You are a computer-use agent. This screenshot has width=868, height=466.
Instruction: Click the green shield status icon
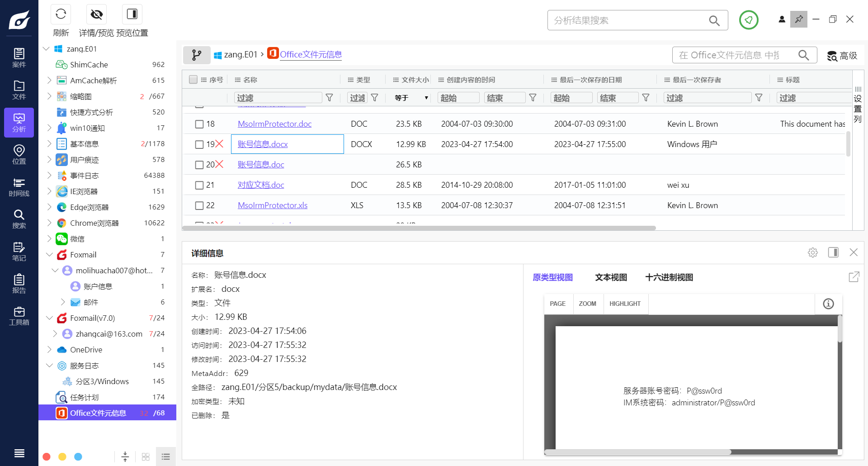(x=749, y=20)
